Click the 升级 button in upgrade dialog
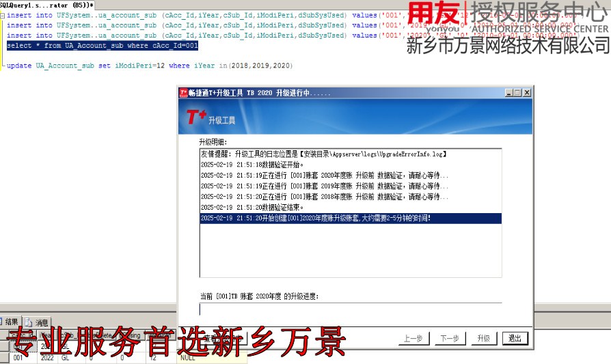The width and height of the screenshot is (611, 364). point(483,338)
